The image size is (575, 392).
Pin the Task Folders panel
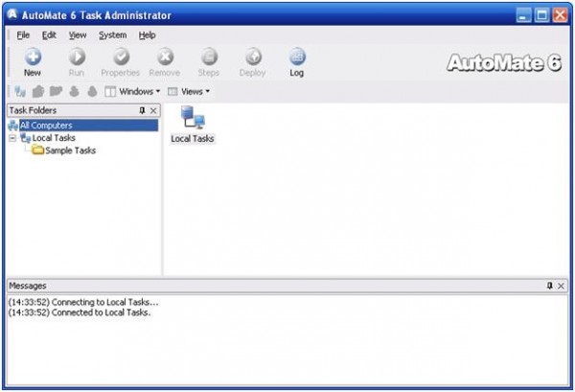[x=142, y=110]
